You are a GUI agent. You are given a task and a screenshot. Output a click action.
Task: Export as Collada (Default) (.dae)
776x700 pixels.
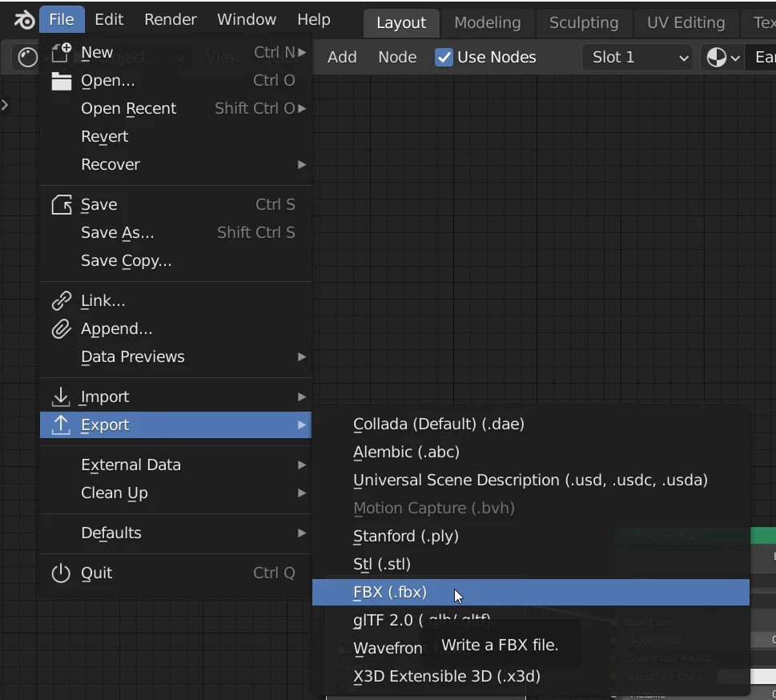click(531, 424)
